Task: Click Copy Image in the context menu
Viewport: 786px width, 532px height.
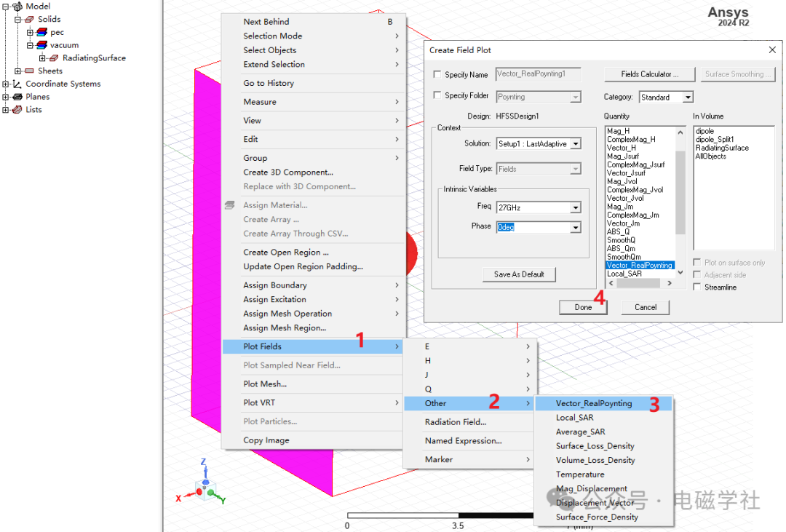Action: tap(313, 440)
